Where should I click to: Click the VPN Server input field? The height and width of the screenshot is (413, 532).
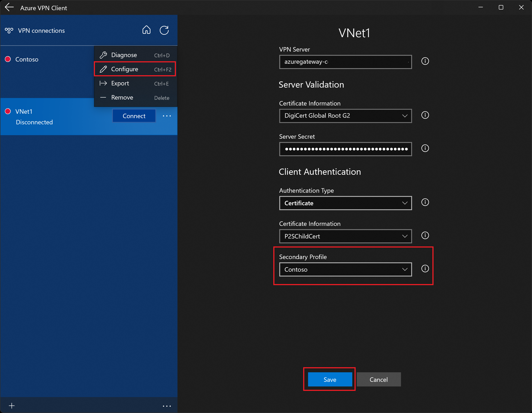point(345,62)
